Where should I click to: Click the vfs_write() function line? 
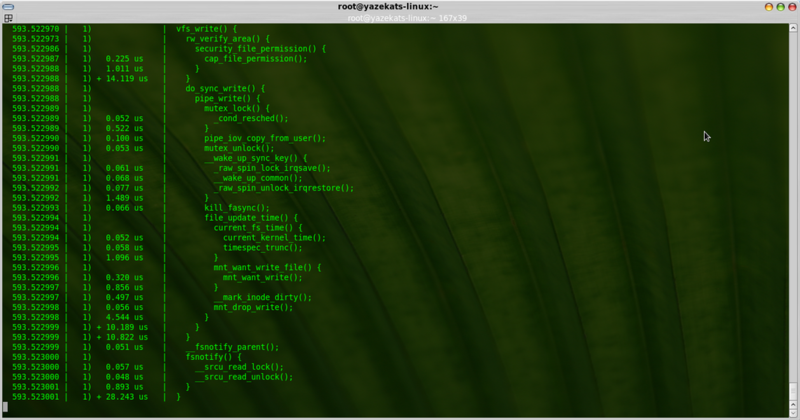(206, 29)
